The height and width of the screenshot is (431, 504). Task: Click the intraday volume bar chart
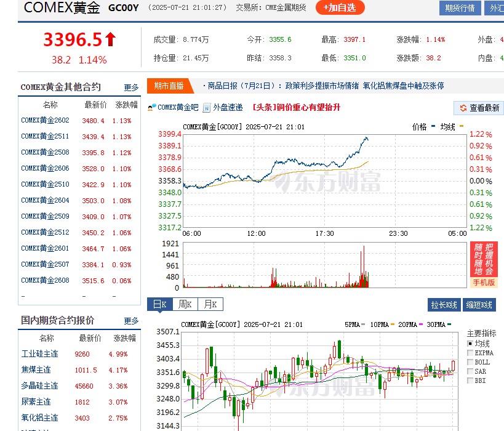tap(325, 265)
